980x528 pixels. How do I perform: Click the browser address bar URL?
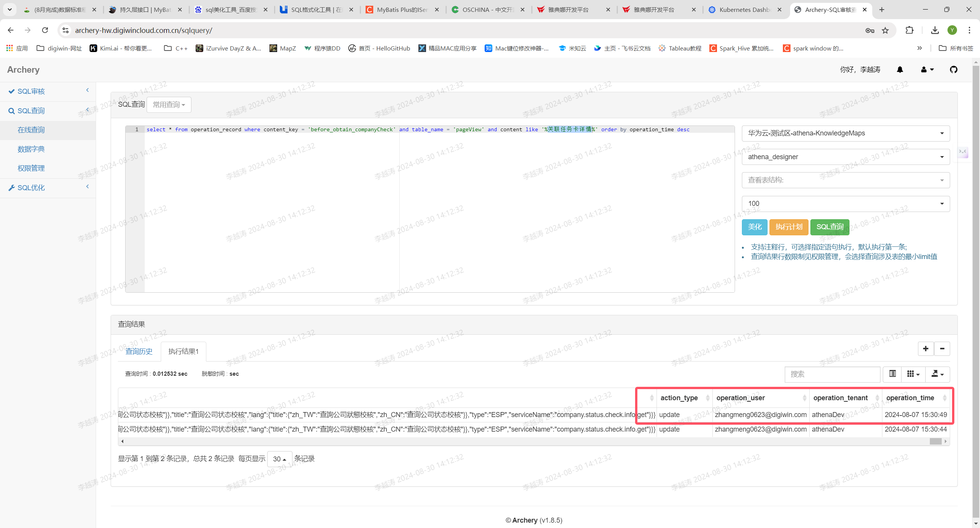click(144, 30)
